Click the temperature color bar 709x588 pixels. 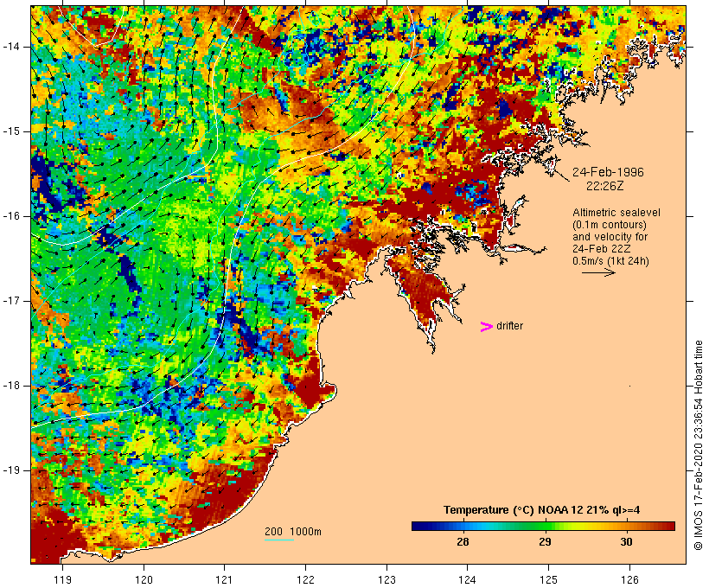coord(543,526)
